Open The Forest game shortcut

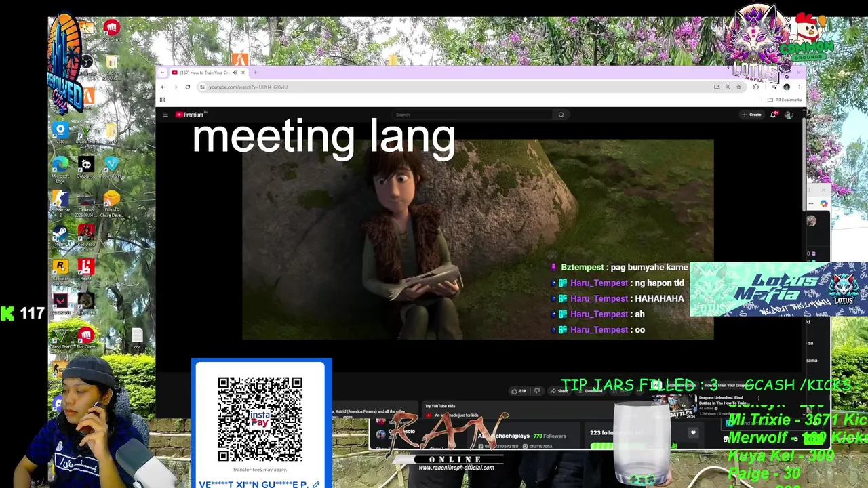pos(86,303)
